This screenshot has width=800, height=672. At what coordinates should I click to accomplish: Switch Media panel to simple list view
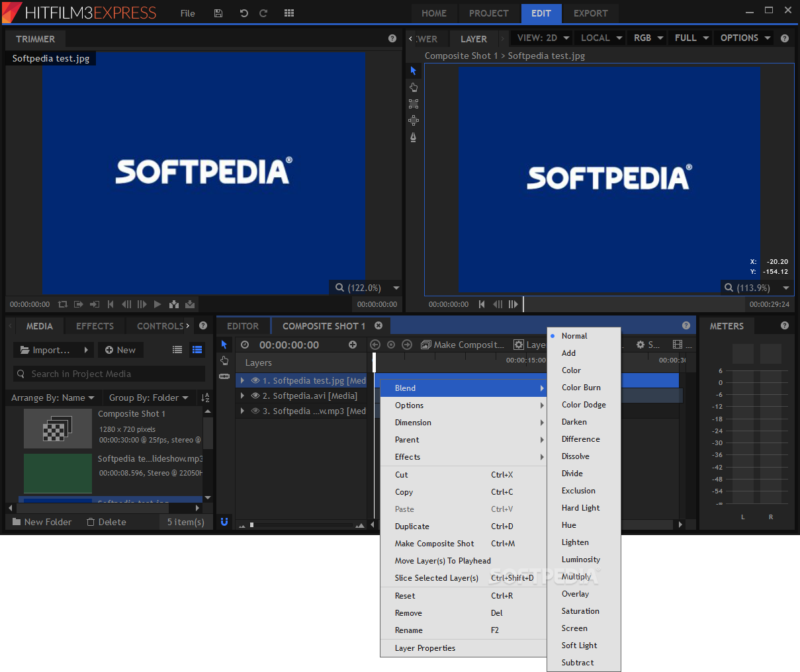coord(177,350)
